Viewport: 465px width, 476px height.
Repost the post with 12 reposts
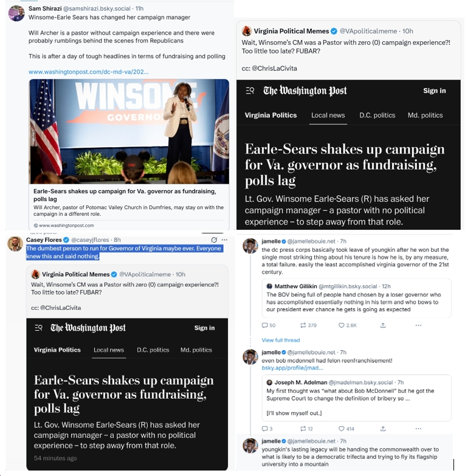point(303,429)
